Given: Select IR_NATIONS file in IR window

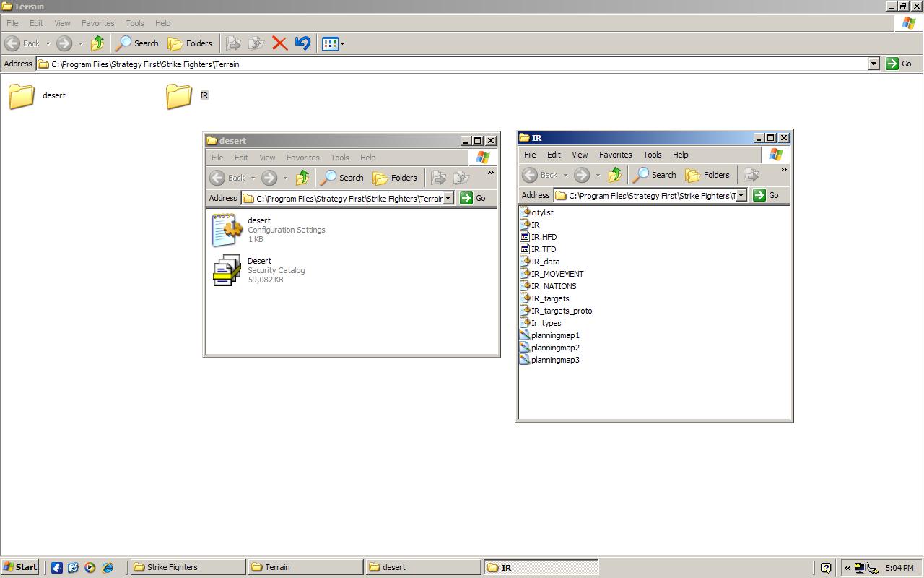Looking at the screenshot, I should point(548,286).
